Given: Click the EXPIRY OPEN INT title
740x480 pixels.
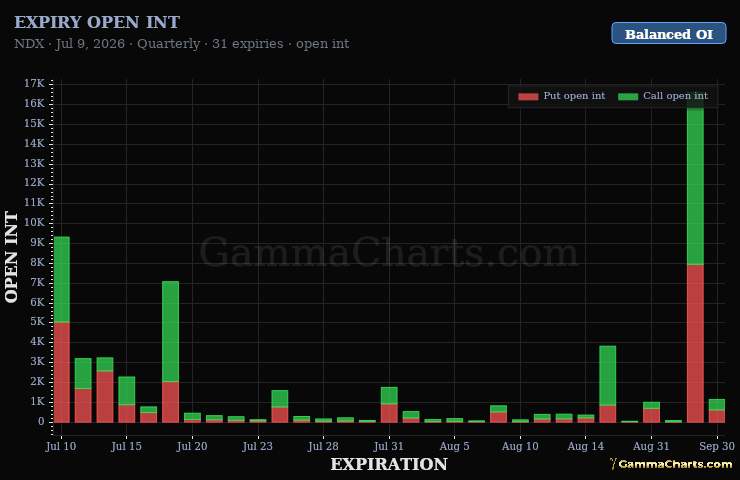Looking at the screenshot, I should tap(97, 22).
